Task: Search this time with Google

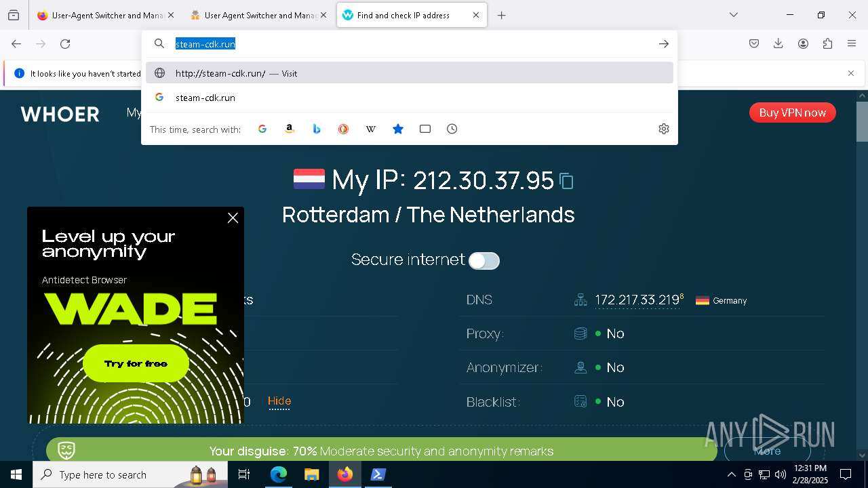Action: click(262, 129)
